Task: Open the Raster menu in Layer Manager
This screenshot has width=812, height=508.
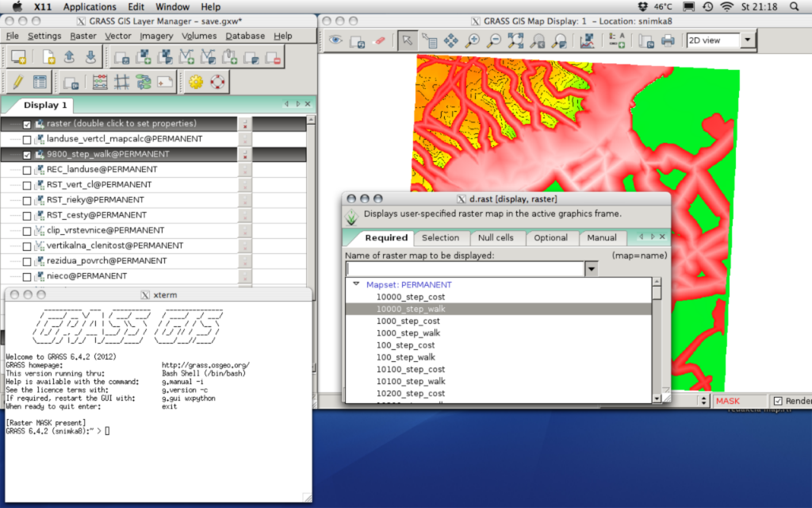Action: (x=82, y=36)
